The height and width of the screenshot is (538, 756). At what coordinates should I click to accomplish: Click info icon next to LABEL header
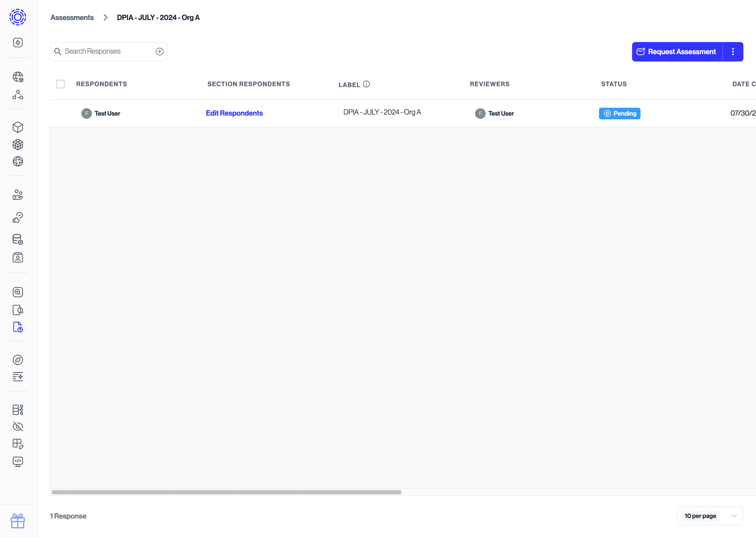(366, 84)
